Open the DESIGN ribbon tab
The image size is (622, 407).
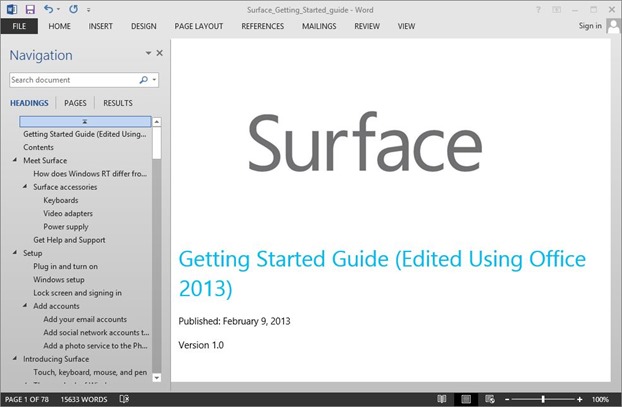coord(144,26)
